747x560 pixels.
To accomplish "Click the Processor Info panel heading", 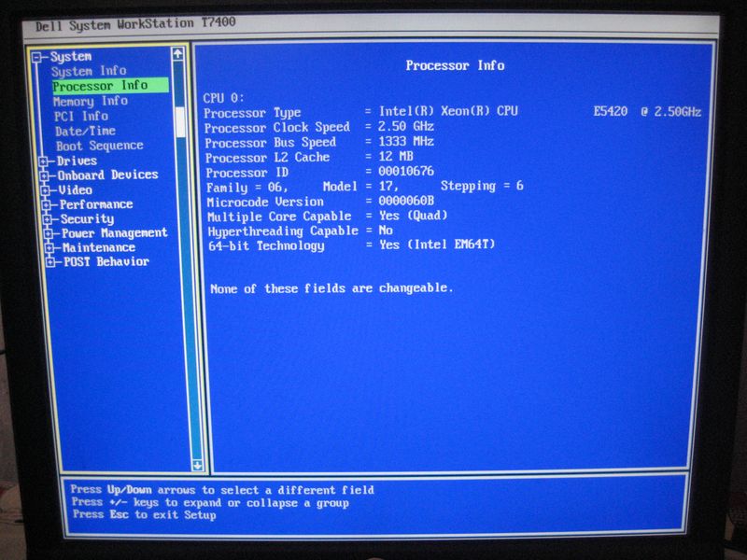I will pyautogui.click(x=455, y=65).
